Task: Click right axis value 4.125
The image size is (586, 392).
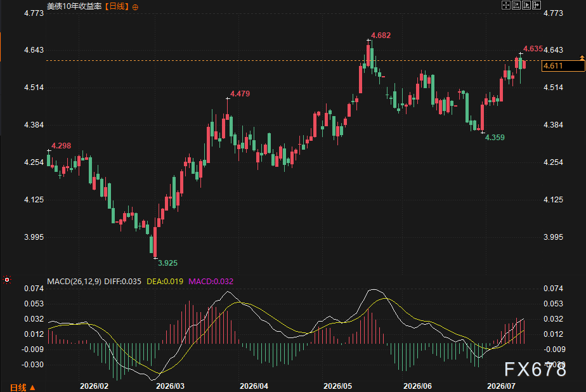Action: (553, 200)
